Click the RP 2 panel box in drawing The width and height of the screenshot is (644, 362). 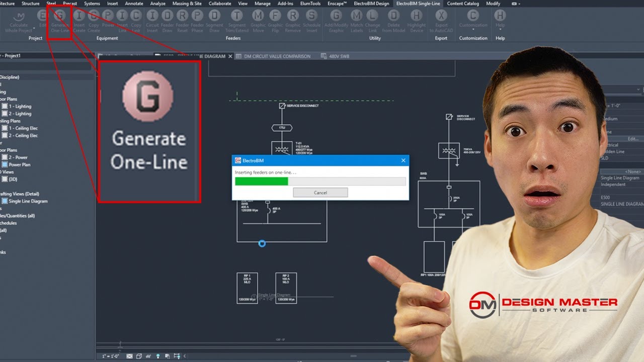point(286,288)
